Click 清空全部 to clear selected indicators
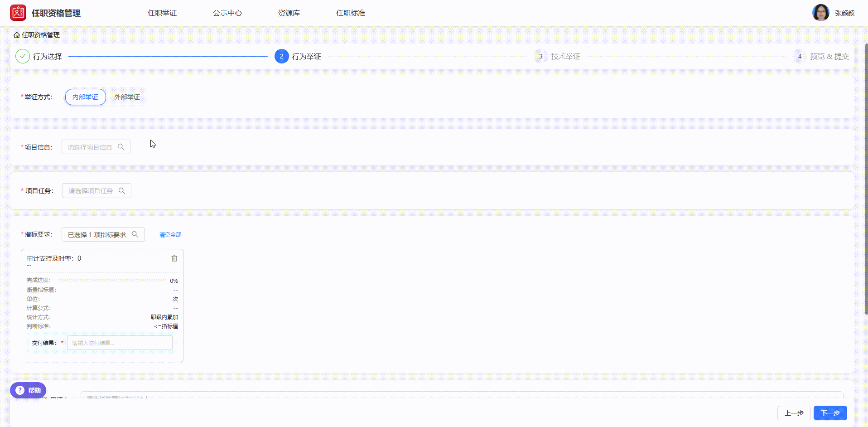 [x=170, y=234]
